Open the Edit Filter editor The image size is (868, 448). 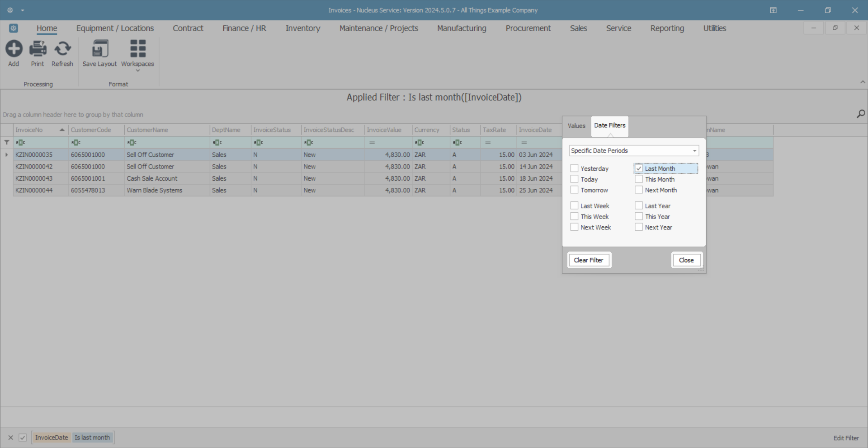point(846,438)
